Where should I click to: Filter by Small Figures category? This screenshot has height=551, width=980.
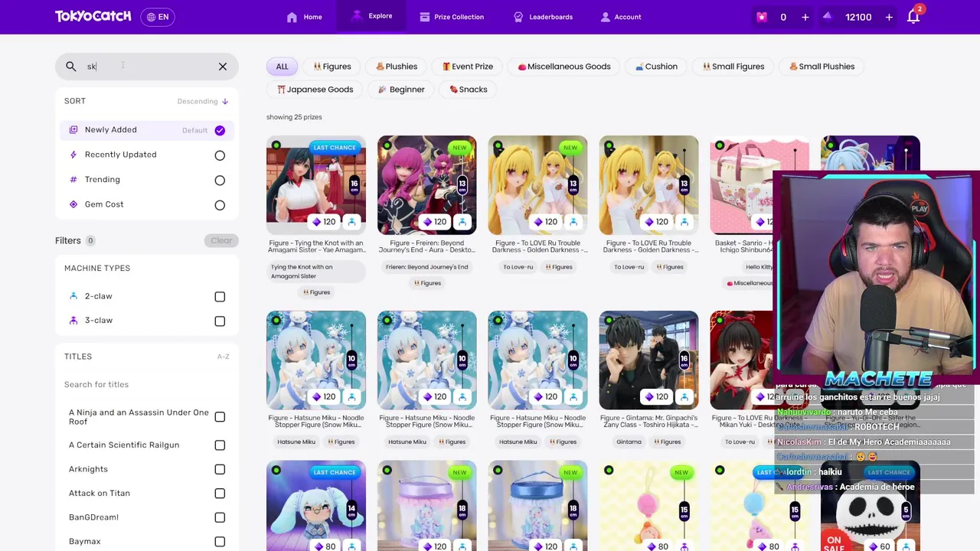click(x=733, y=67)
